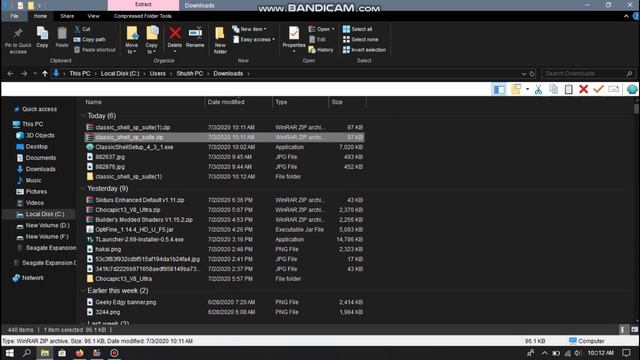The image size is (640, 360).
Task: Open the Copy to dropdown
Action: click(152, 40)
